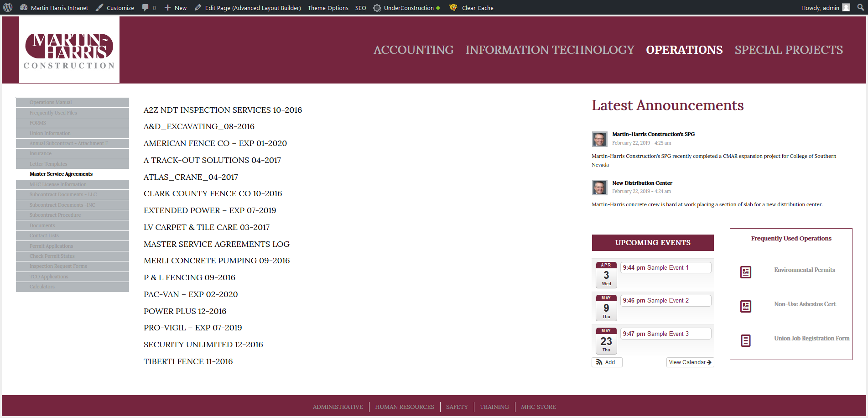Click the admin avatar icon

[x=846, y=8]
